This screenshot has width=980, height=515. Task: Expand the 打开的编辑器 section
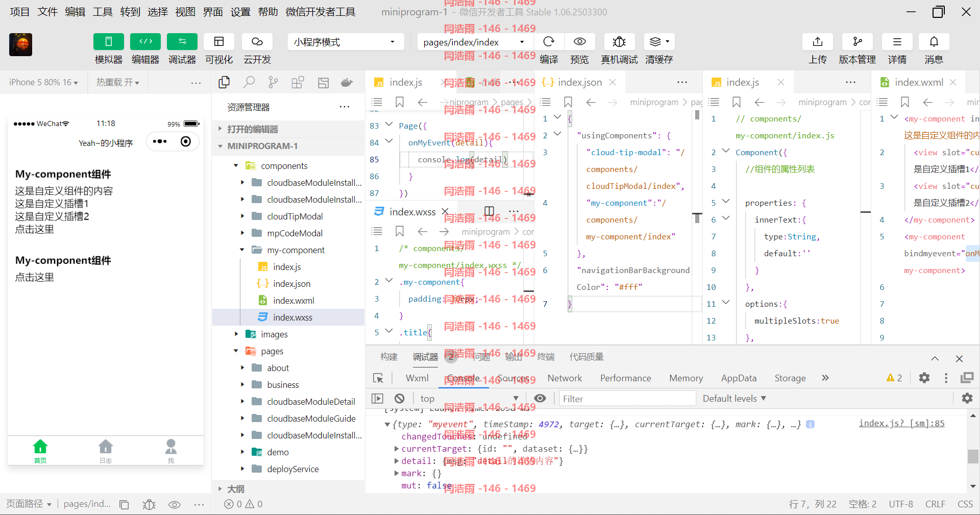(x=288, y=129)
